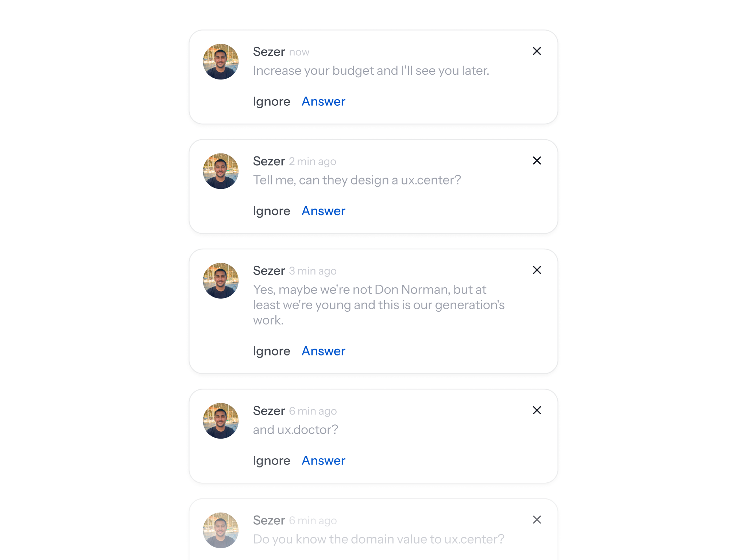Ignore the 'and ux.doctor?' message
The width and height of the screenshot is (747, 560).
point(271,460)
